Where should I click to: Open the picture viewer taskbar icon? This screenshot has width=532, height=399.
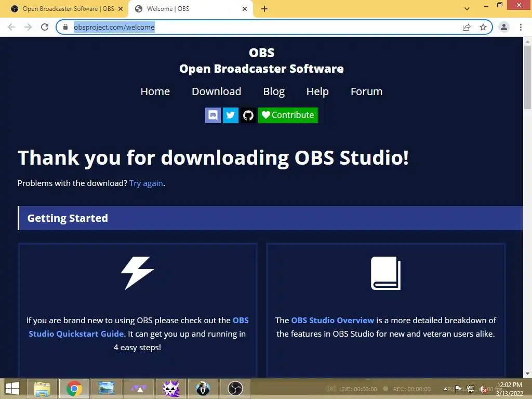106,389
